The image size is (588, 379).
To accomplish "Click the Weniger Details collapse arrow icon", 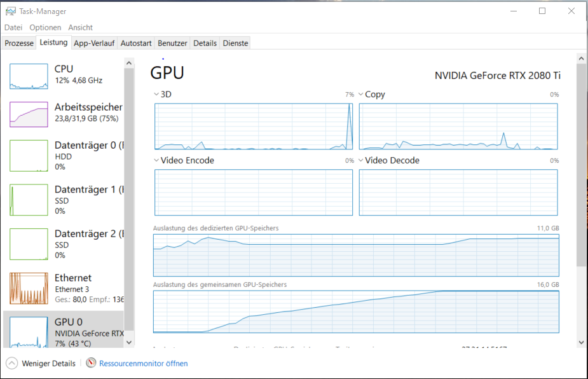I will [12, 363].
